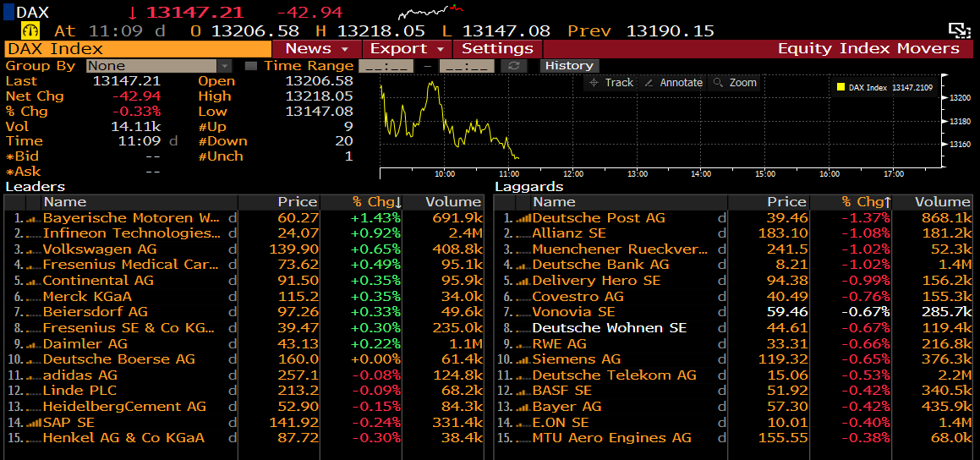Click volume bar icon for Bayerische Motoren
The height and width of the screenshot is (460, 980).
(35, 218)
